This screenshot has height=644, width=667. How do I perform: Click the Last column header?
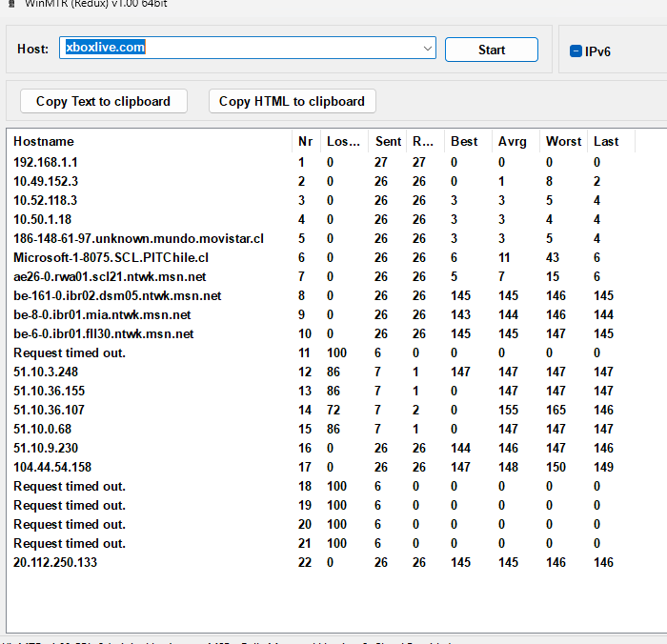(x=606, y=141)
